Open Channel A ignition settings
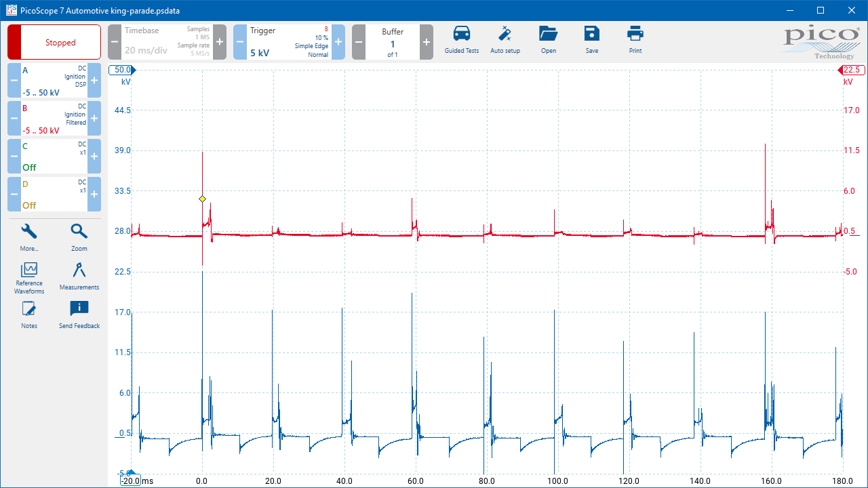 pos(54,80)
